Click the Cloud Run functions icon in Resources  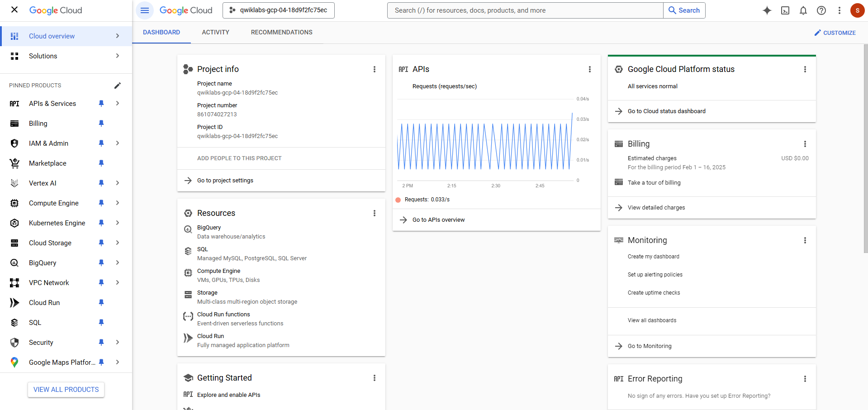pos(188,316)
